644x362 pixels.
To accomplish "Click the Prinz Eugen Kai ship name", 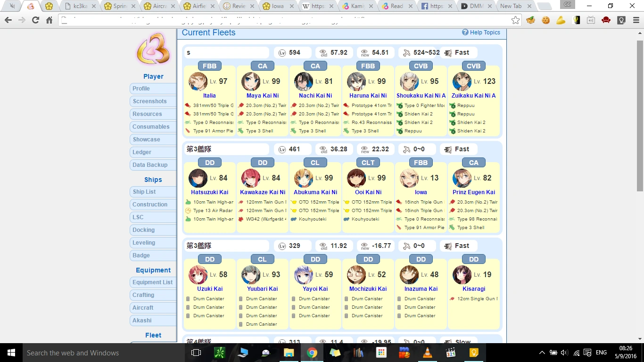I will pyautogui.click(x=474, y=192).
